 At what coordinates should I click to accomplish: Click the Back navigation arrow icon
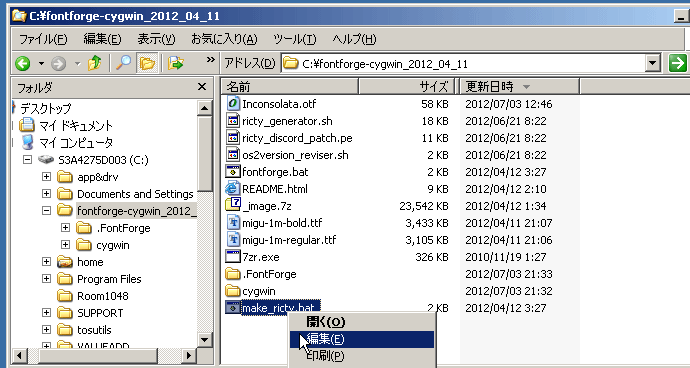tap(22, 64)
